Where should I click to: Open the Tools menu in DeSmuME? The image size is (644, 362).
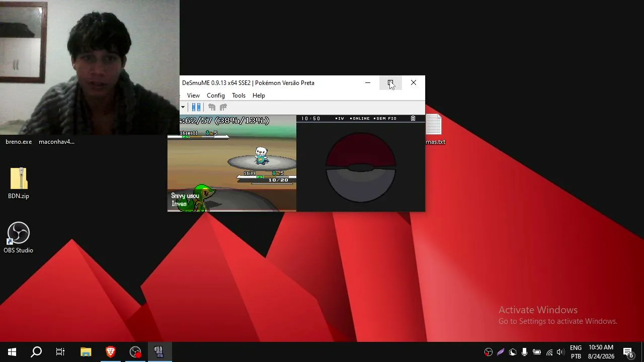[x=238, y=96]
